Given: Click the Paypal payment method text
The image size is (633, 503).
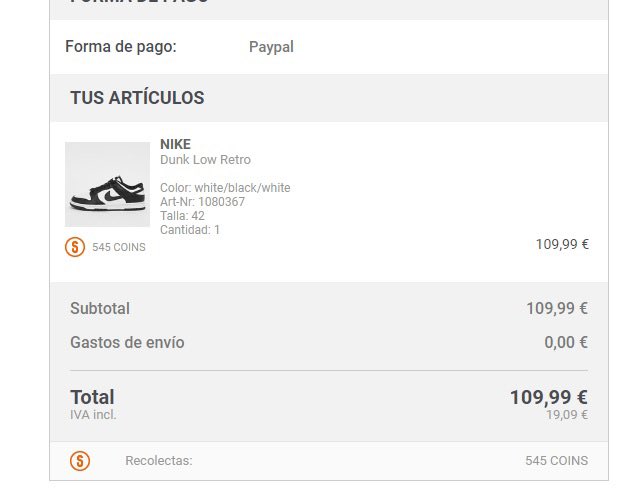Looking at the screenshot, I should tap(271, 47).
